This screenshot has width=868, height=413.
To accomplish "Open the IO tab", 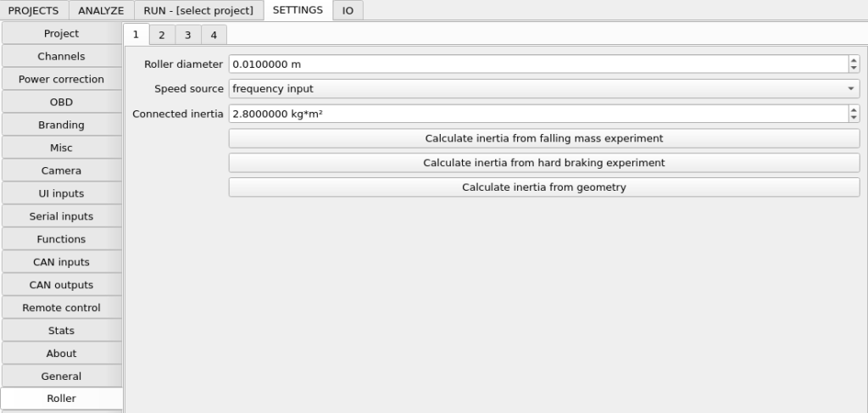I will pyautogui.click(x=348, y=10).
